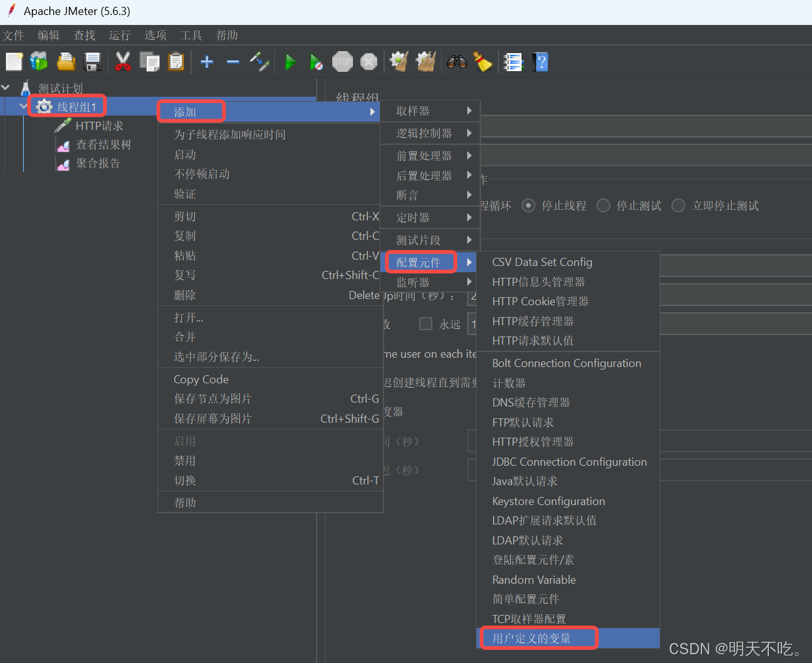Expand the 取样器 submenu
The image size is (812, 663).
430,111
